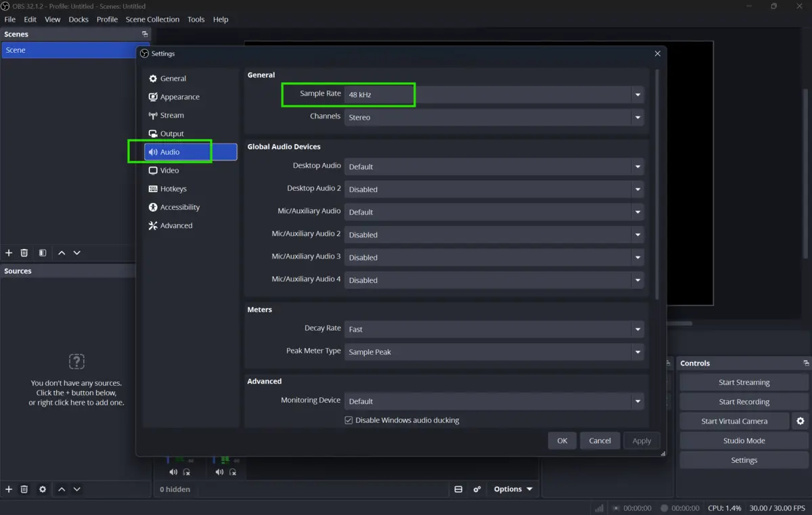Viewport: 812px width, 515px height.
Task: Open the Tools menu
Action: tap(196, 20)
